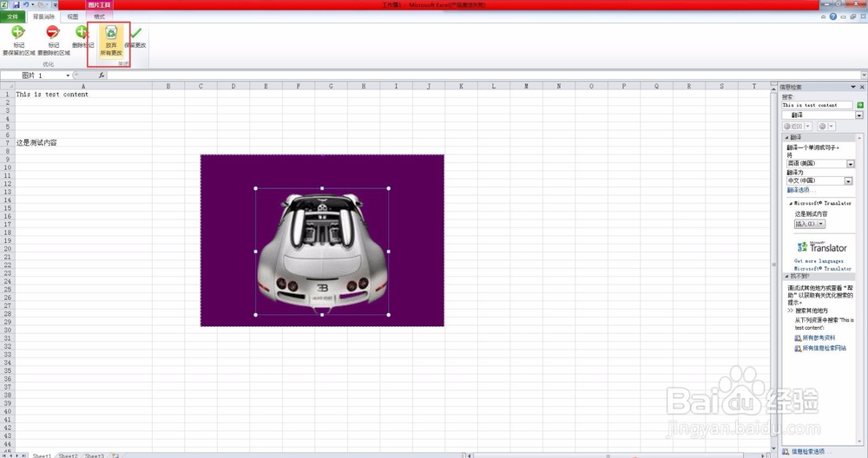Click forward navigation button in Research pane
This screenshot has height=458, width=868.
coord(822,127)
